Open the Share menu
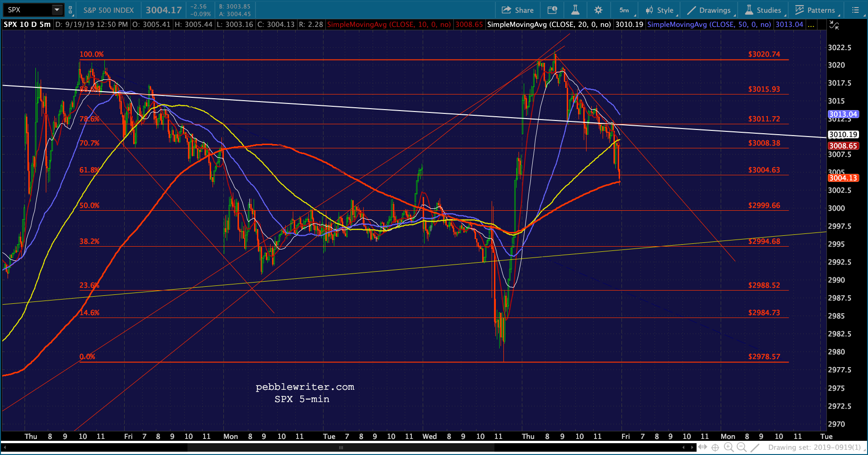 [x=518, y=10]
